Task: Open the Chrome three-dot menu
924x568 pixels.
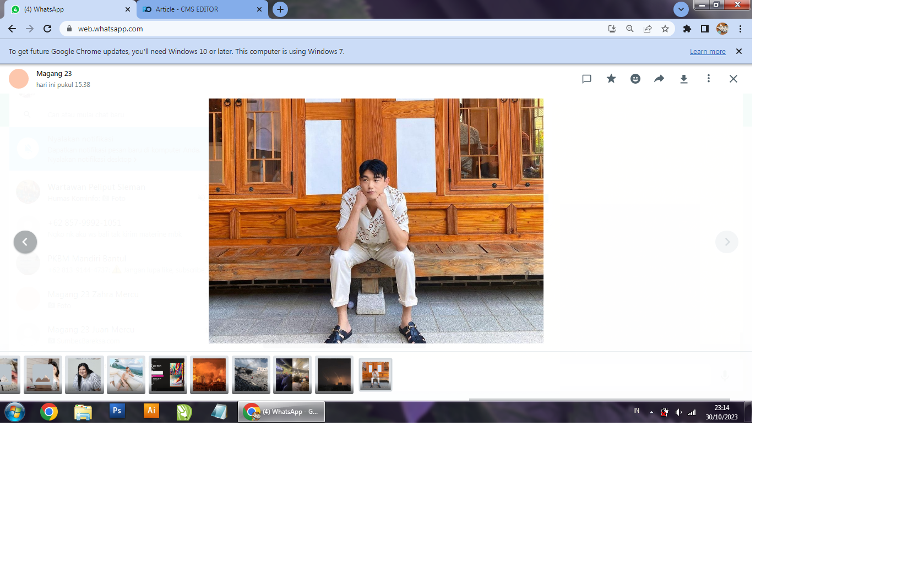Action: (x=740, y=29)
